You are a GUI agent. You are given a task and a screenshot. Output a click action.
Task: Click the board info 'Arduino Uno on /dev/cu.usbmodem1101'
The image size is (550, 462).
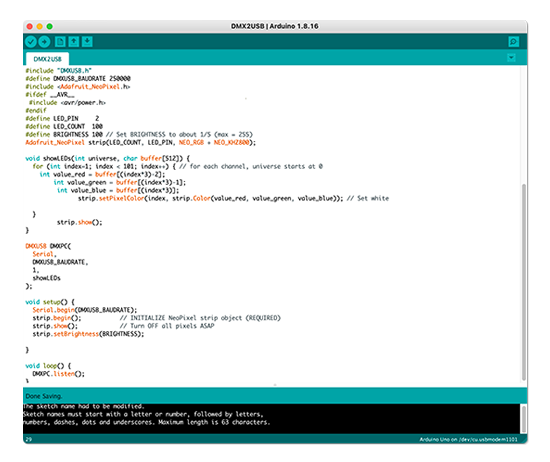click(468, 440)
